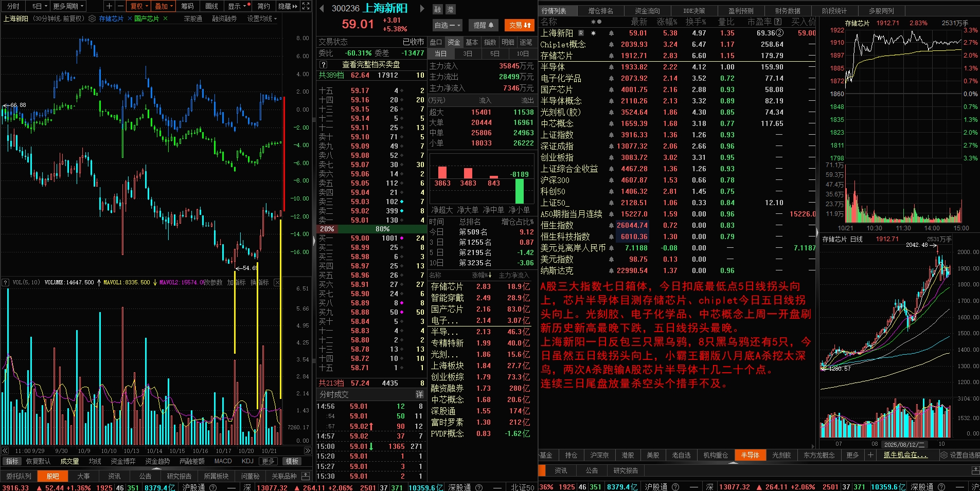This screenshot has width=980, height=491.
Task: Close the VOL indicator panel
Action: pyautogui.click(x=277, y=282)
